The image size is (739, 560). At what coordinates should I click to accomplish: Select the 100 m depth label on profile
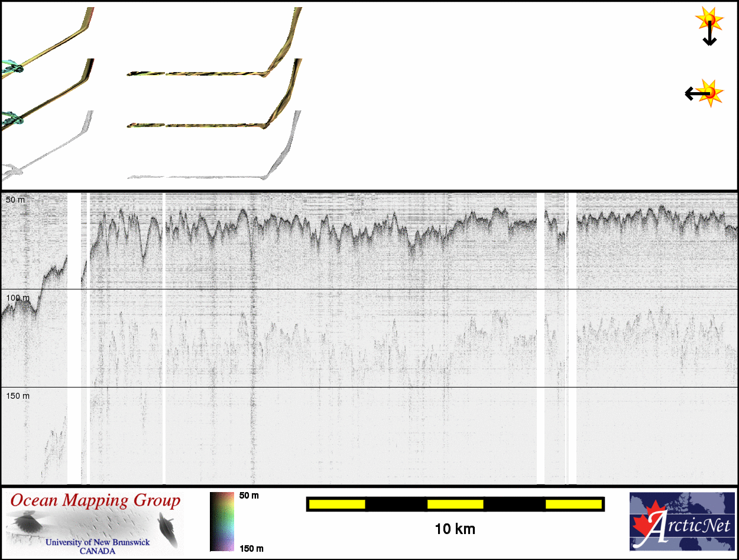pyautogui.click(x=17, y=298)
